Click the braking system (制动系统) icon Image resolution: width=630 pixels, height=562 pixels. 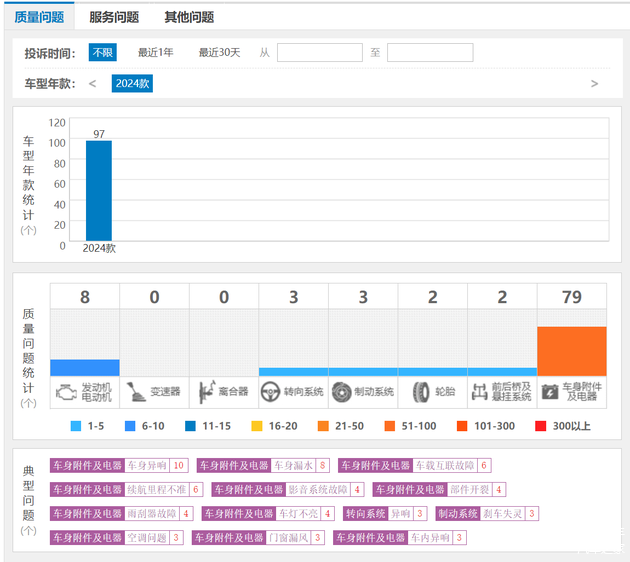pos(342,391)
